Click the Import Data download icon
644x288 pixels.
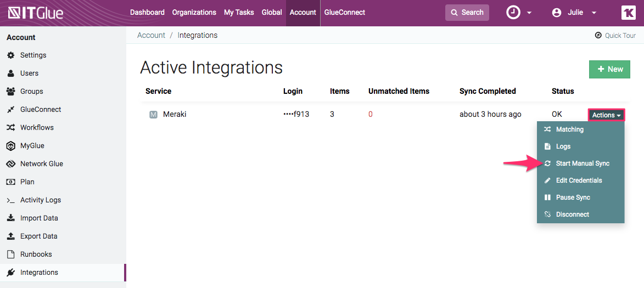(x=11, y=218)
